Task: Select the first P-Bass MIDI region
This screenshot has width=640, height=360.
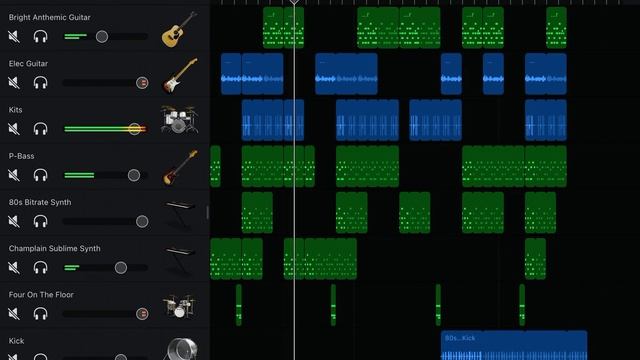Action: click(215, 166)
